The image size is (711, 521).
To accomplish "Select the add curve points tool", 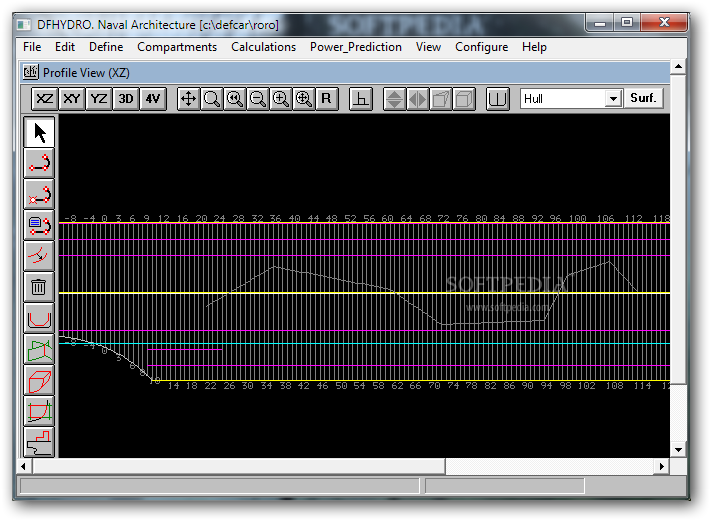I will pyautogui.click(x=39, y=163).
